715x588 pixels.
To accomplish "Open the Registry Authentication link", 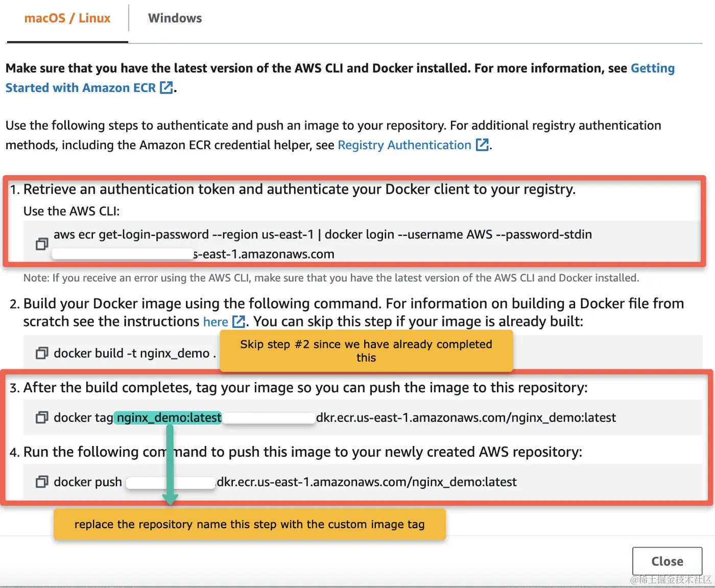I will pyautogui.click(x=404, y=145).
